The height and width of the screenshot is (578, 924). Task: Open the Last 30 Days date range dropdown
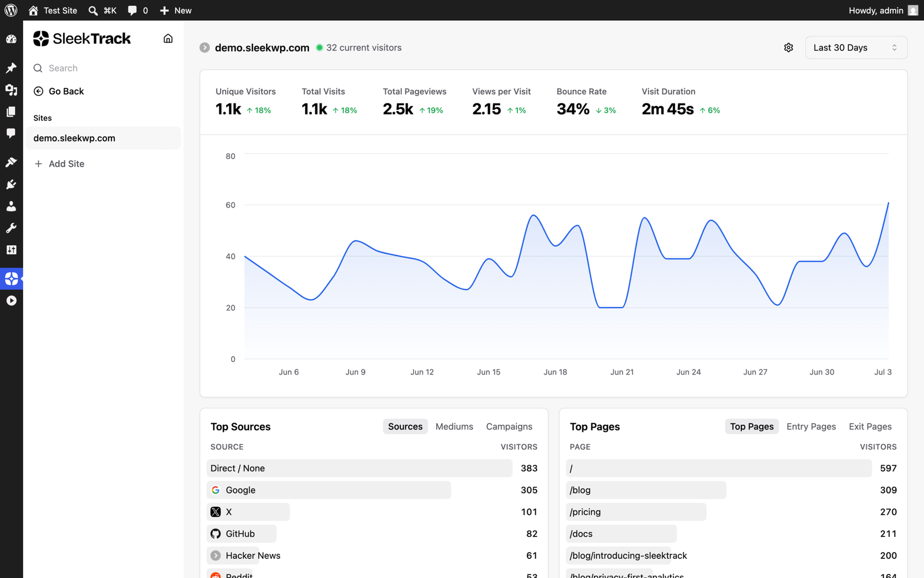coord(856,47)
